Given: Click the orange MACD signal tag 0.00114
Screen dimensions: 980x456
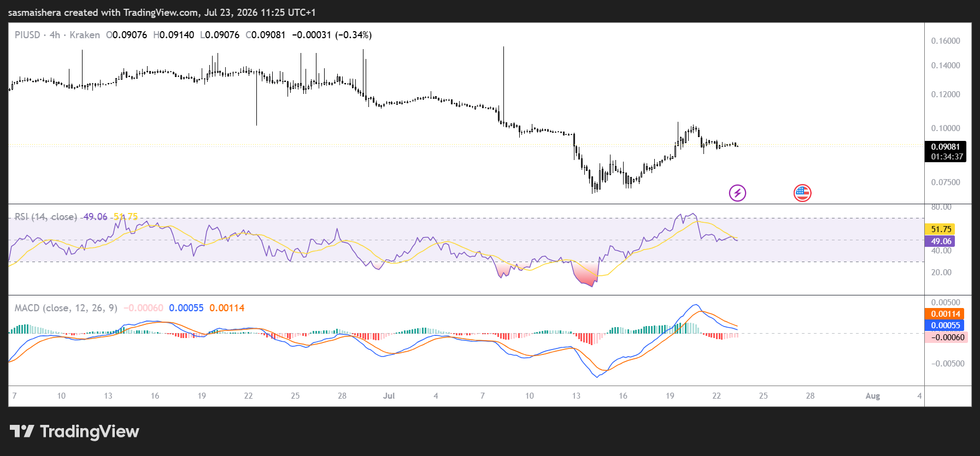Looking at the screenshot, I should (946, 314).
